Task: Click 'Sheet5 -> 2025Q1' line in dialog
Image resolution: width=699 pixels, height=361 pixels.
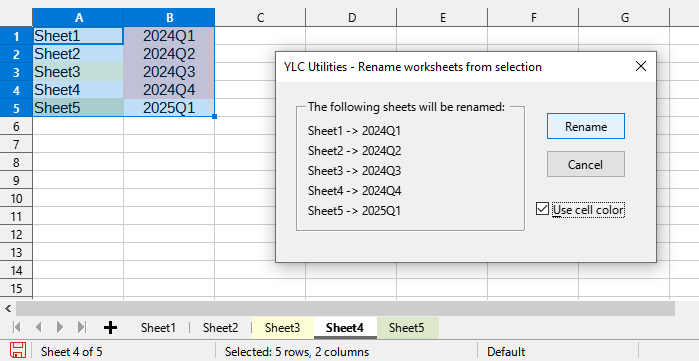Action: [354, 210]
